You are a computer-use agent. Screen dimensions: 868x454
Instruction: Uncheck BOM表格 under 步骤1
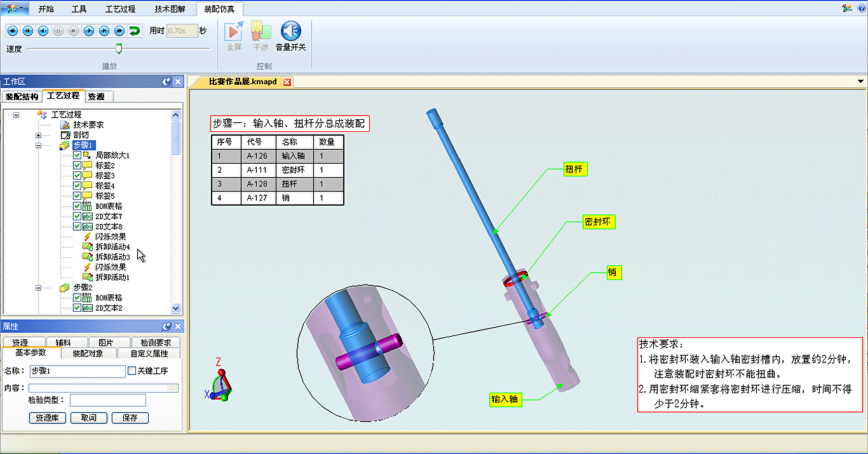click(78, 205)
